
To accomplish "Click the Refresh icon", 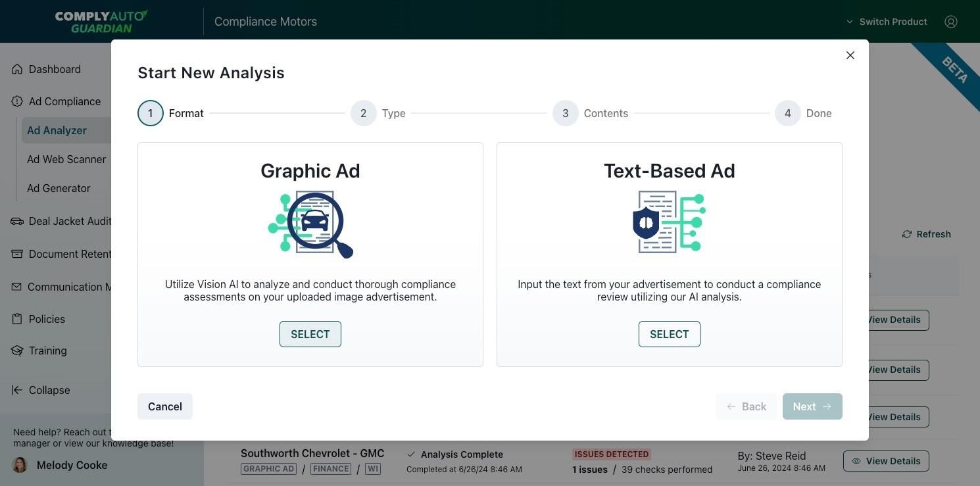I will pos(908,233).
